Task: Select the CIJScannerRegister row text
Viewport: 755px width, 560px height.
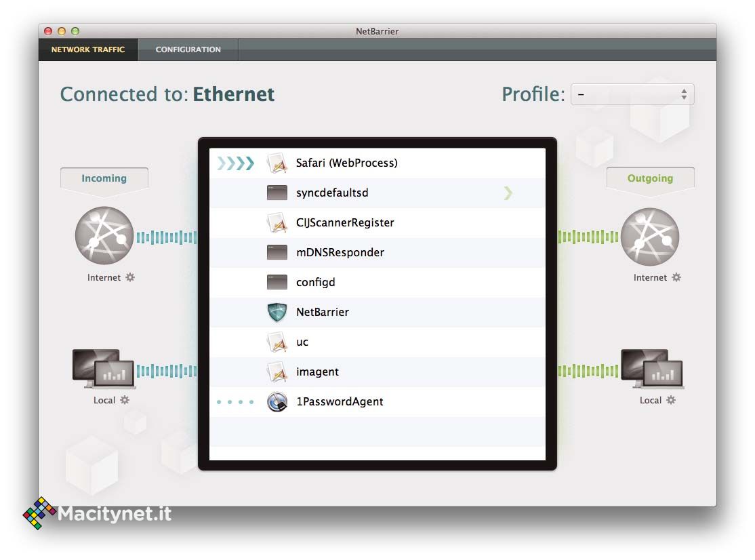Action: (345, 222)
